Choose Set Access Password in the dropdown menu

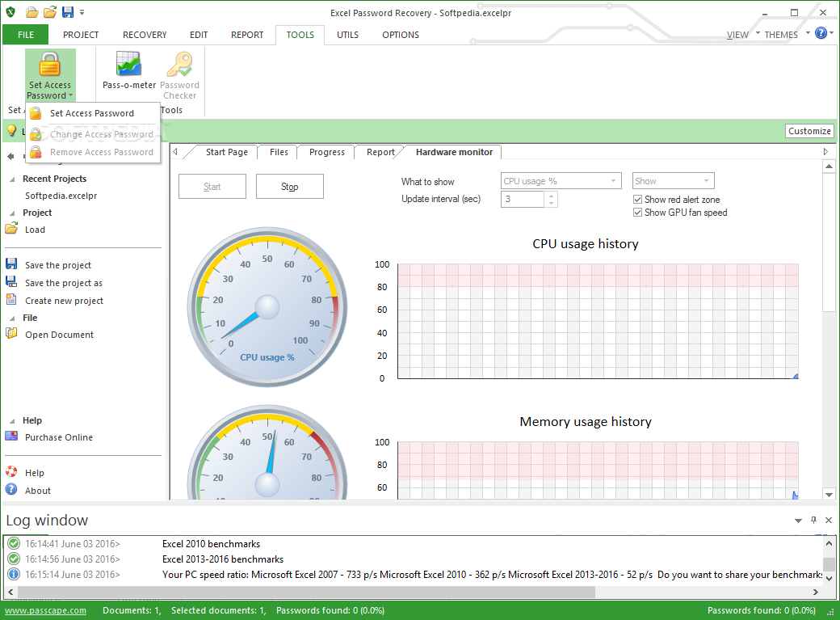[92, 113]
